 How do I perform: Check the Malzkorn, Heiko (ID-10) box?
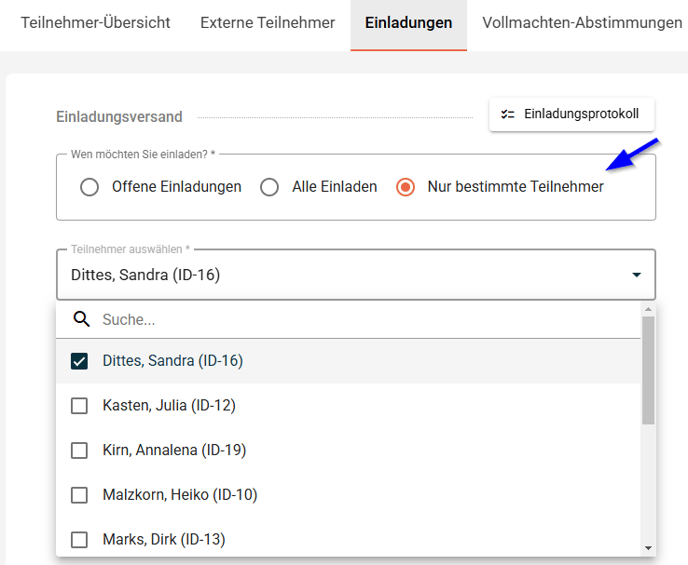(x=79, y=495)
